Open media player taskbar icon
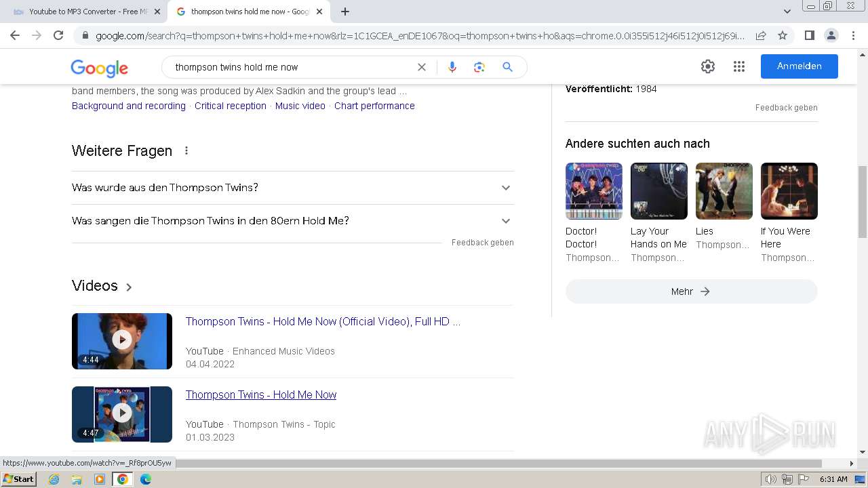This screenshot has width=868, height=488. coord(100,479)
